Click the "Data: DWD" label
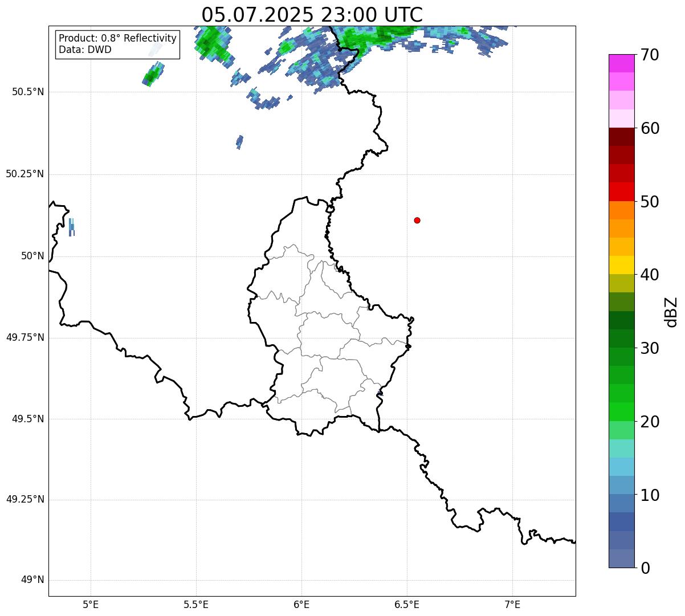 (x=85, y=50)
